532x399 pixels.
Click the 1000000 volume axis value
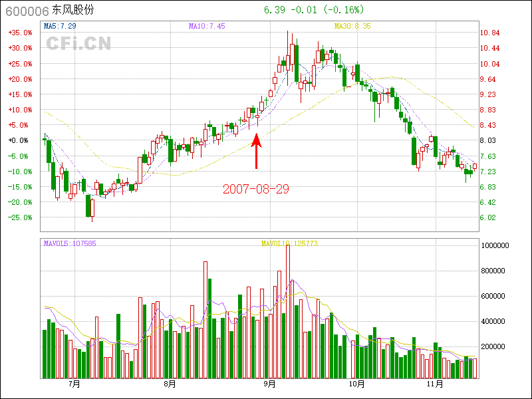click(x=495, y=245)
